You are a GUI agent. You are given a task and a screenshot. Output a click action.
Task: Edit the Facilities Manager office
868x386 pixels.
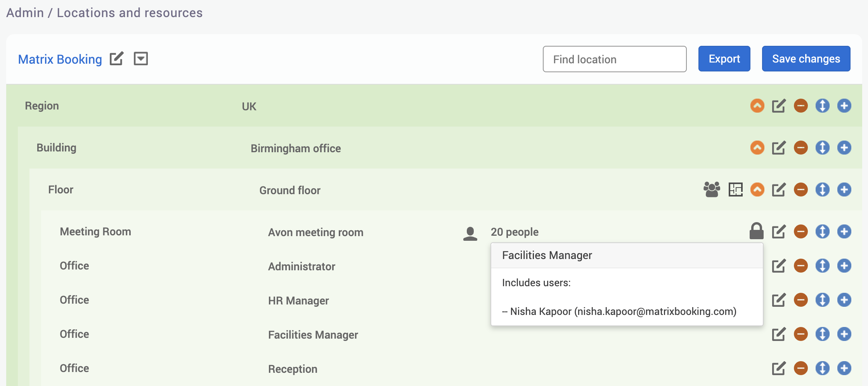coord(779,334)
